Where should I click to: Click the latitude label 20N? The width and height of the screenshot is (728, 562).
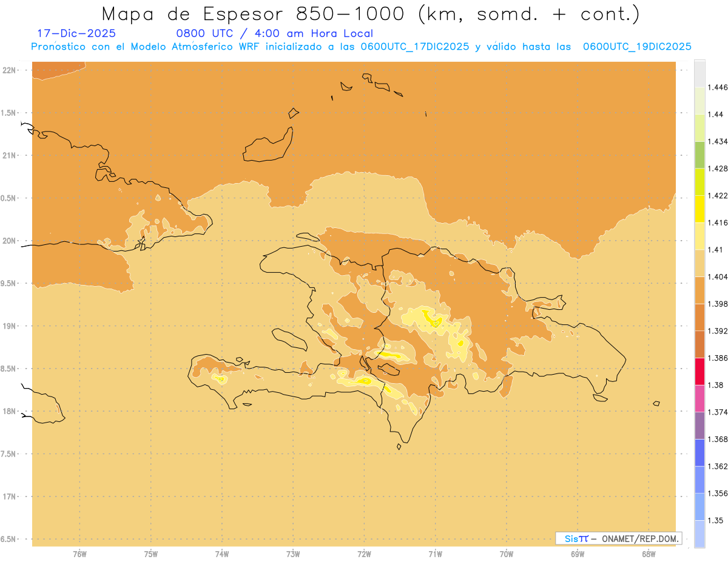[x=10, y=241]
